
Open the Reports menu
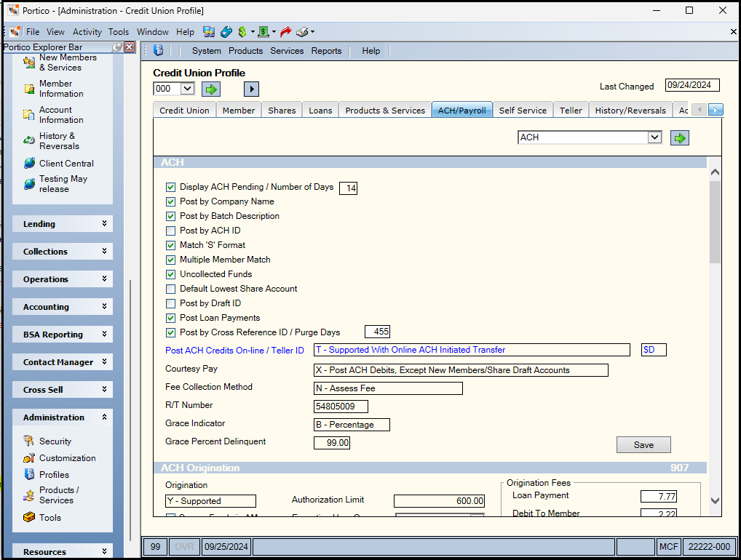(x=326, y=51)
